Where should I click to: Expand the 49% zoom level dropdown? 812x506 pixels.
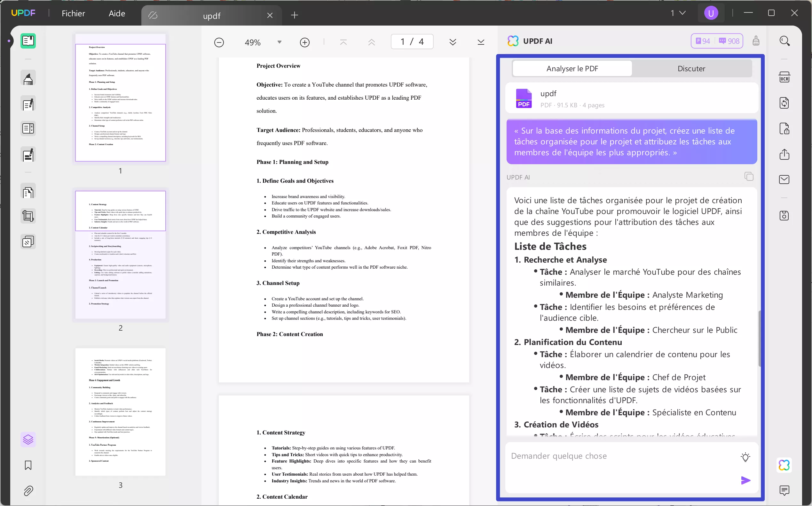tap(280, 42)
